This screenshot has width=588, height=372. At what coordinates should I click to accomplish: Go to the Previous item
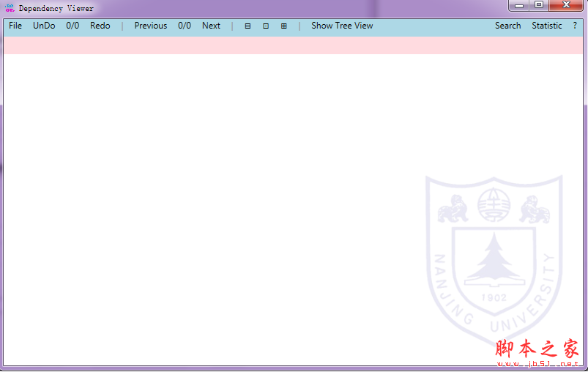coord(150,26)
